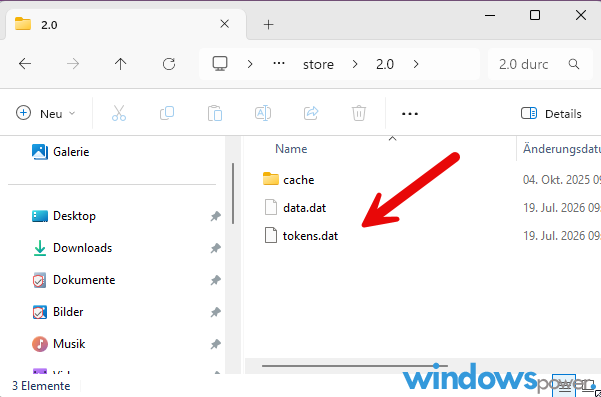Refresh the current folder view
601x397 pixels.
point(169,64)
